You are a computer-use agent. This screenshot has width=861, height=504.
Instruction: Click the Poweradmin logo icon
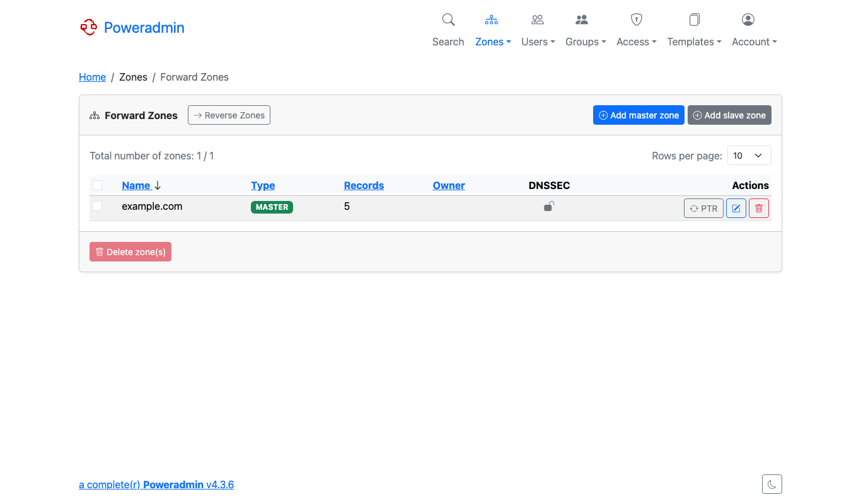88,27
